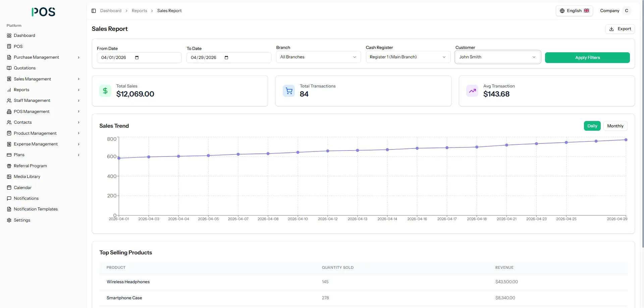The image size is (644, 308).
Task: Open the Customer dropdown showing John Smith
Action: pyautogui.click(x=498, y=57)
